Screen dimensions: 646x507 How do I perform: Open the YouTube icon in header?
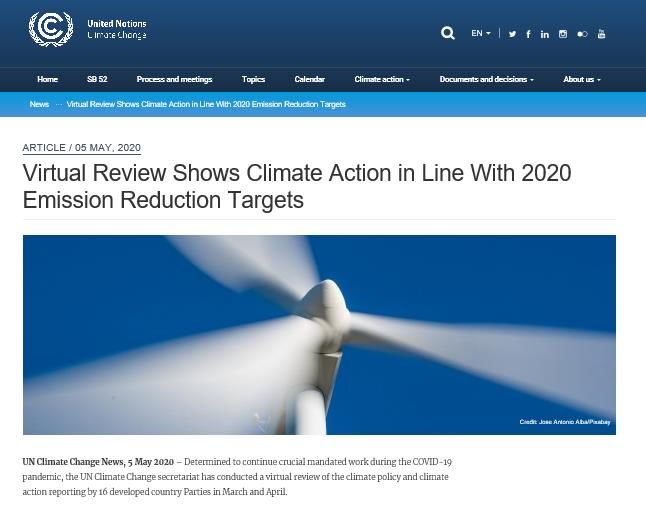click(x=602, y=34)
